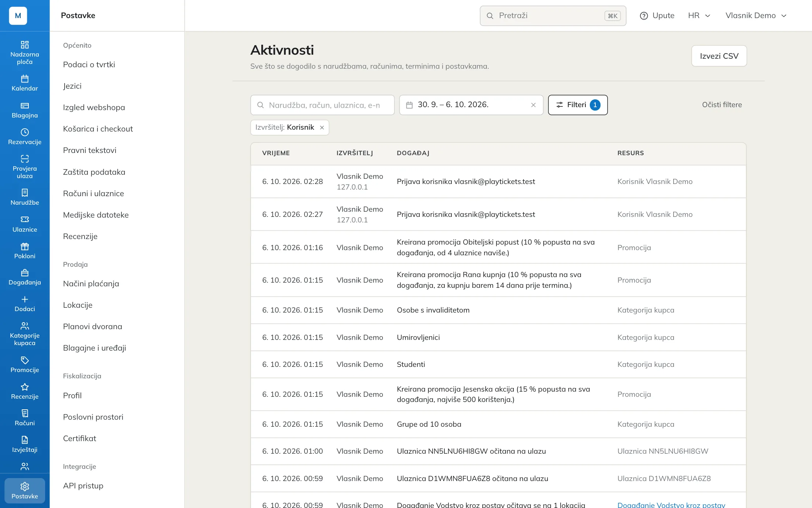Expand the HR language dropdown
The height and width of the screenshot is (508, 812).
[x=699, y=16]
